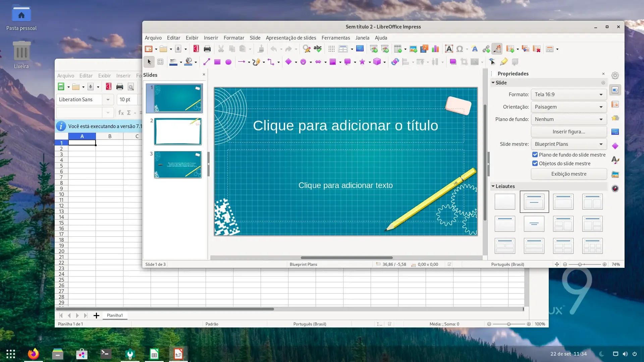The width and height of the screenshot is (644, 362).
Task: Add a new sheet in Calc window
Action: (x=96, y=315)
